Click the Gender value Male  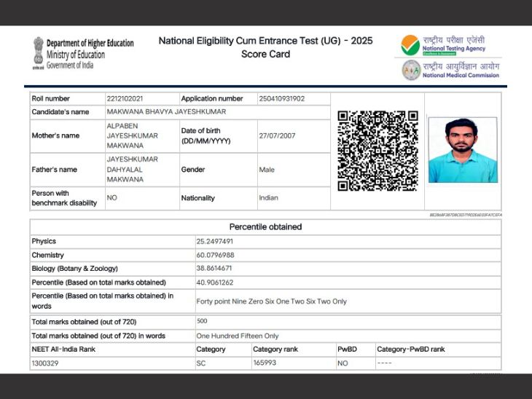tap(267, 170)
